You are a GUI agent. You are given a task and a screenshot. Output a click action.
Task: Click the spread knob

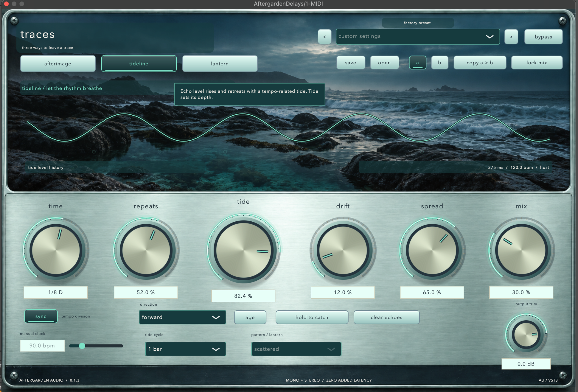click(432, 250)
